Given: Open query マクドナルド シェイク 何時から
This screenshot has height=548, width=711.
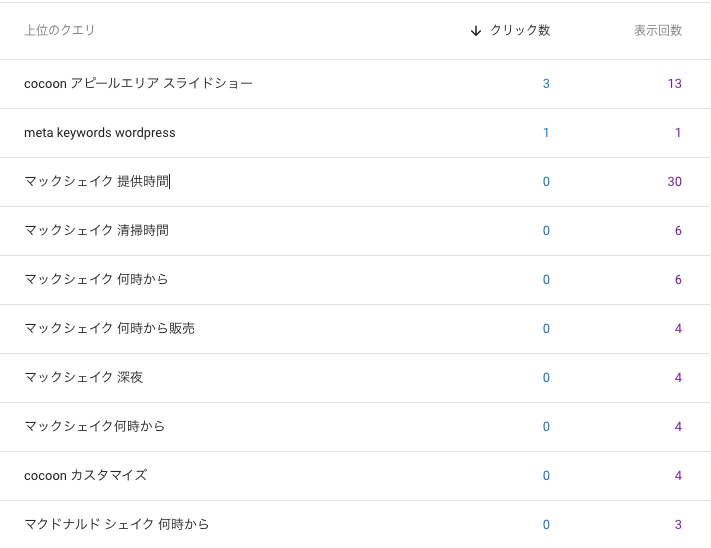Looking at the screenshot, I should (x=116, y=525).
